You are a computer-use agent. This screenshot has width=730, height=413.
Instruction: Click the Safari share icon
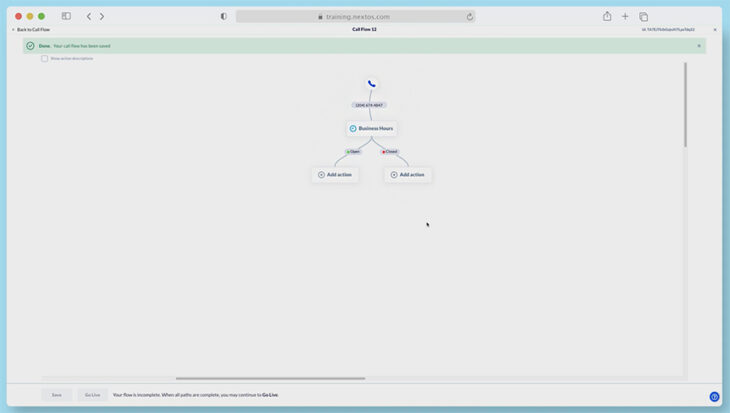[x=607, y=16]
